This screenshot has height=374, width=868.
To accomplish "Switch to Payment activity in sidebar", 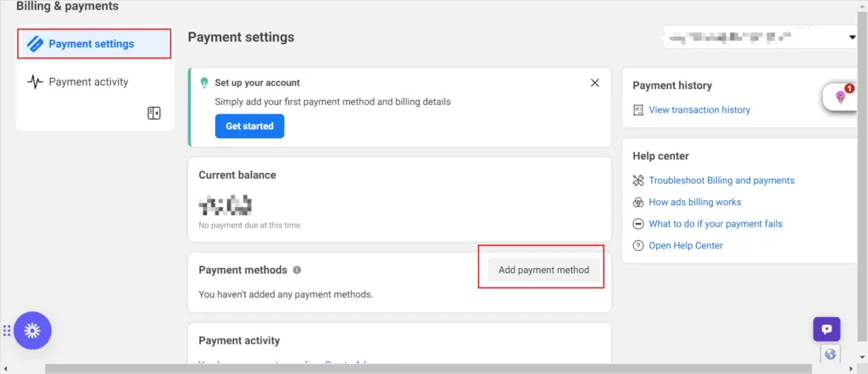I will [88, 82].
